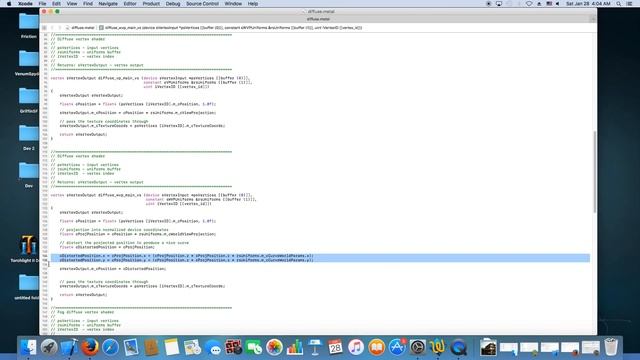640x360 pixels.
Task: Open the View menu
Action: 72,4
